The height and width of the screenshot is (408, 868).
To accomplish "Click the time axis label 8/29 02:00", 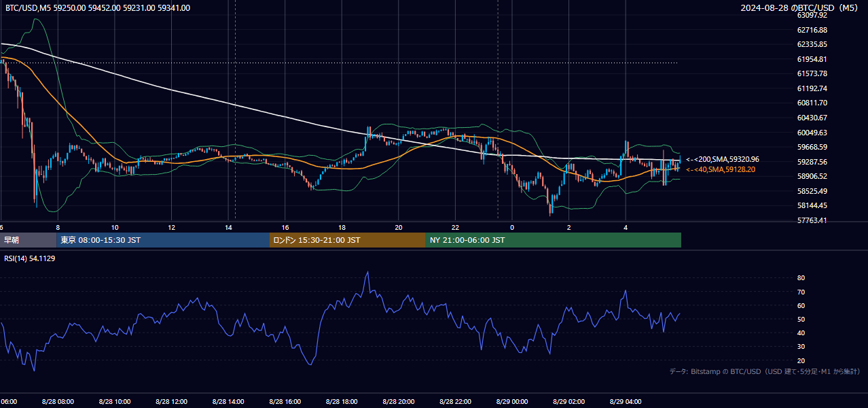I will (568, 402).
